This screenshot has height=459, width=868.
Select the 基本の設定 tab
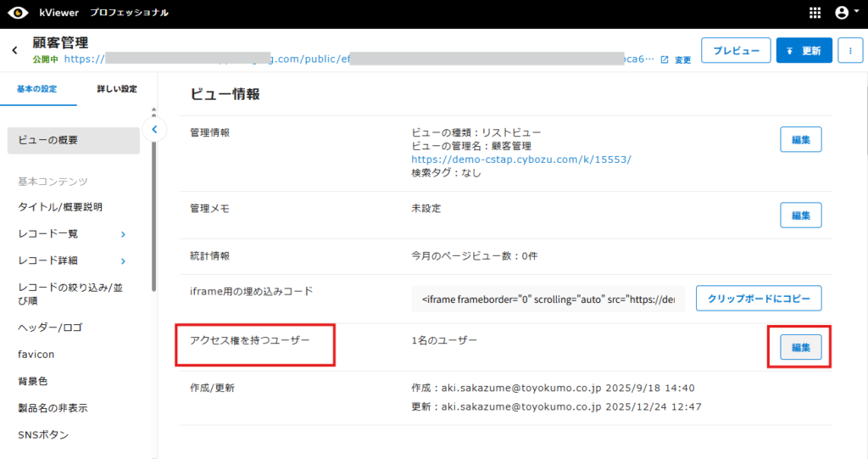37,89
